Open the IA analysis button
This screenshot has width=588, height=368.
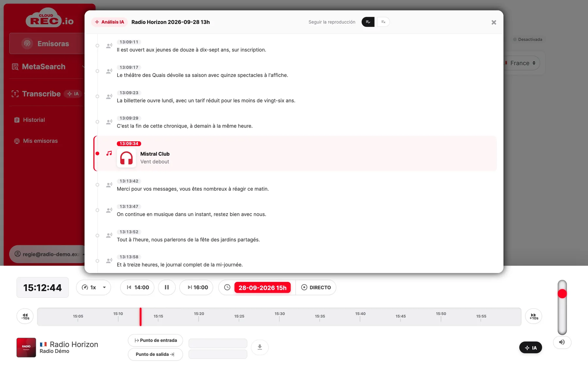(531, 347)
